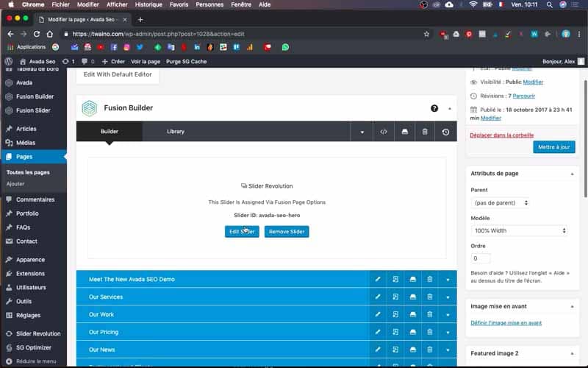
Task: Open the code view icon in builder toolbar
Action: (383, 132)
